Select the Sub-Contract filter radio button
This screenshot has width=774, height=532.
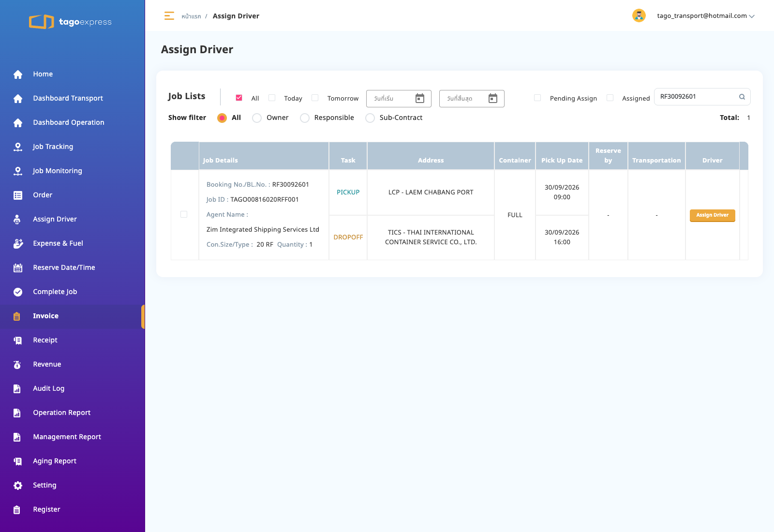tap(370, 118)
